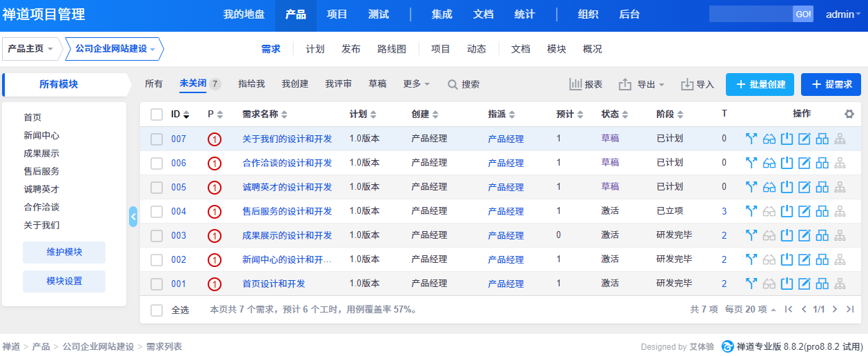
Task: Click create test case icon for story 003
Action: [x=822, y=235]
